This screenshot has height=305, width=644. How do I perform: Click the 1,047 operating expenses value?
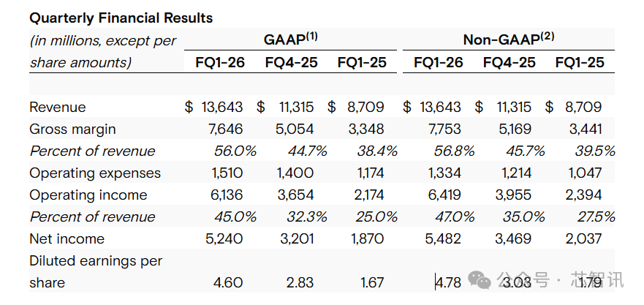[583, 173]
